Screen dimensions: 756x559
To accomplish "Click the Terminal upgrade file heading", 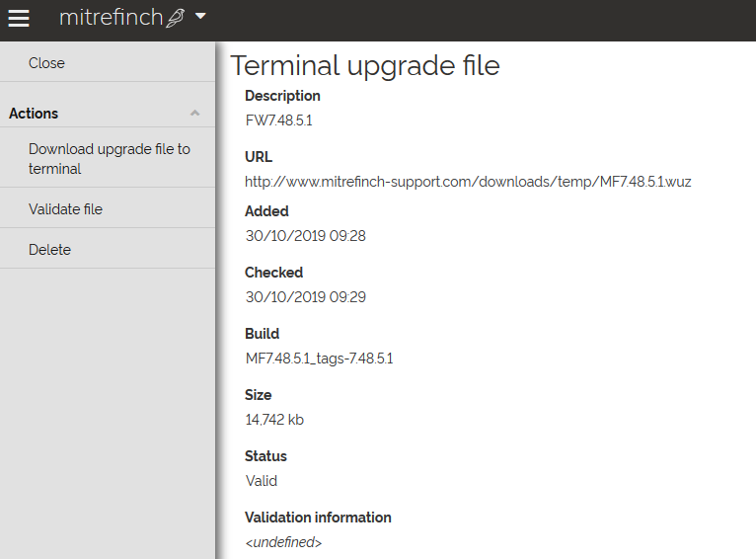I will (x=365, y=65).
